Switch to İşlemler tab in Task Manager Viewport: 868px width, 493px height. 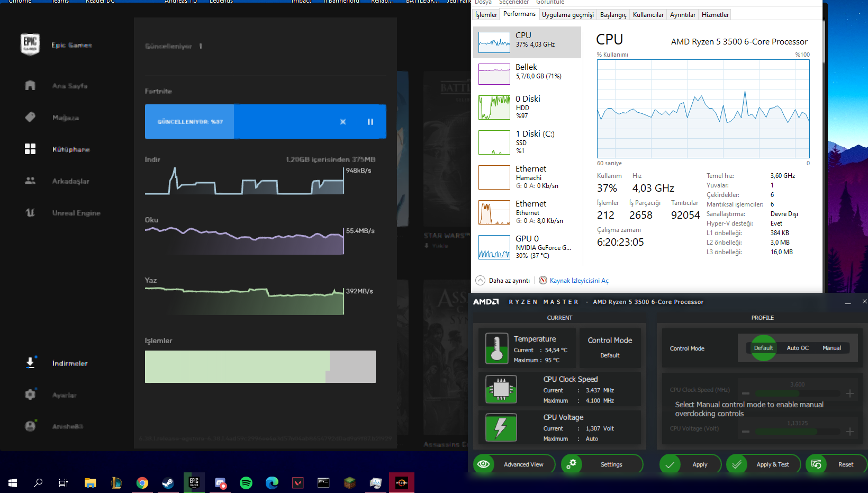[486, 15]
